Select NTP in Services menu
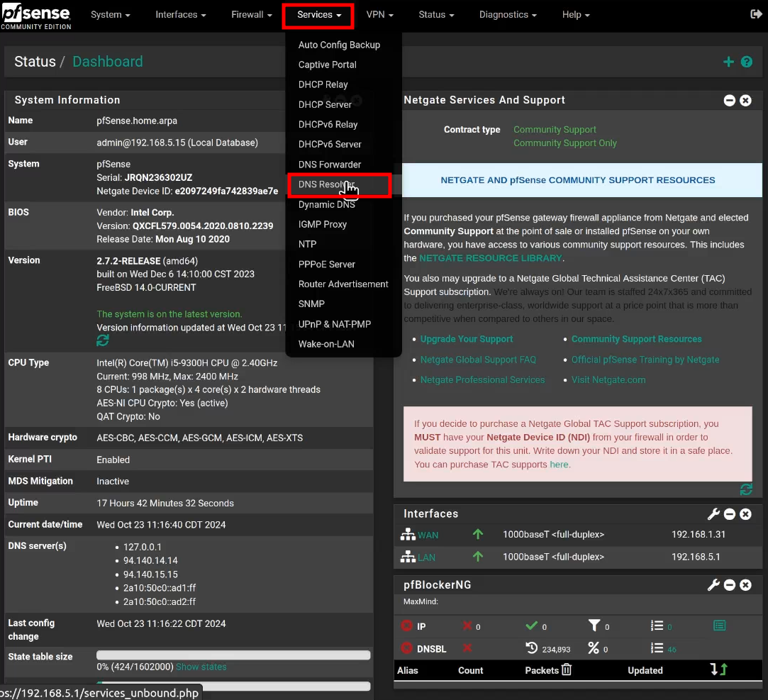Image resolution: width=768 pixels, height=700 pixels. (x=307, y=244)
